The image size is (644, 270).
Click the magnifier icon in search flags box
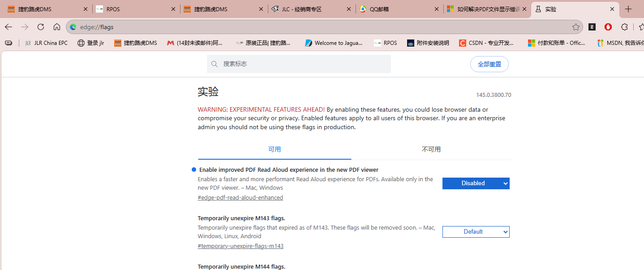(x=215, y=64)
